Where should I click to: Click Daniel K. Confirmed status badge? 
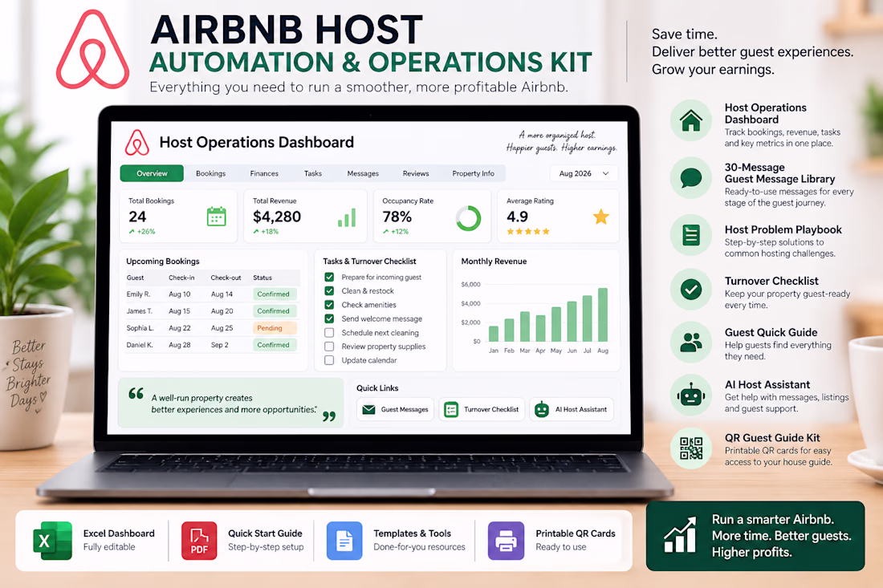[275, 345]
